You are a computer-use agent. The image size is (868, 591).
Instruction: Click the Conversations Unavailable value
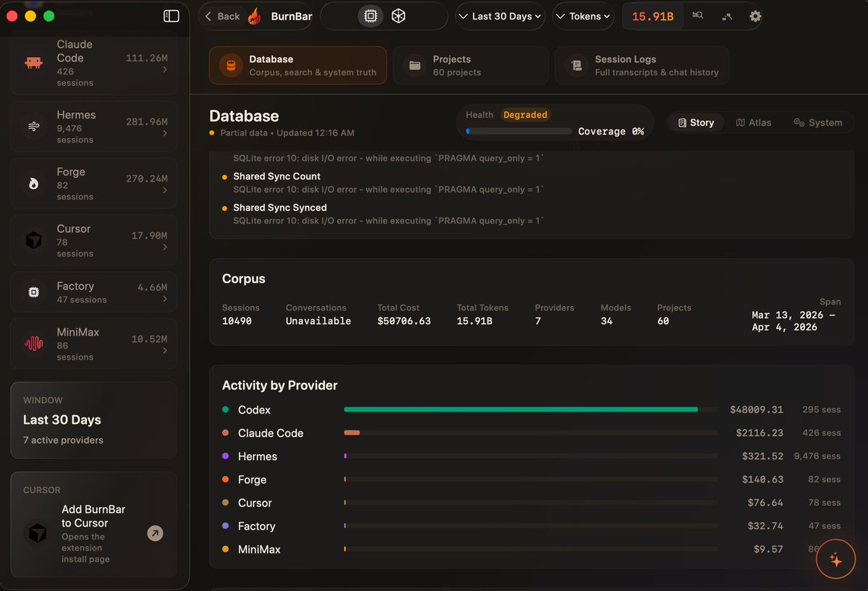pos(318,321)
